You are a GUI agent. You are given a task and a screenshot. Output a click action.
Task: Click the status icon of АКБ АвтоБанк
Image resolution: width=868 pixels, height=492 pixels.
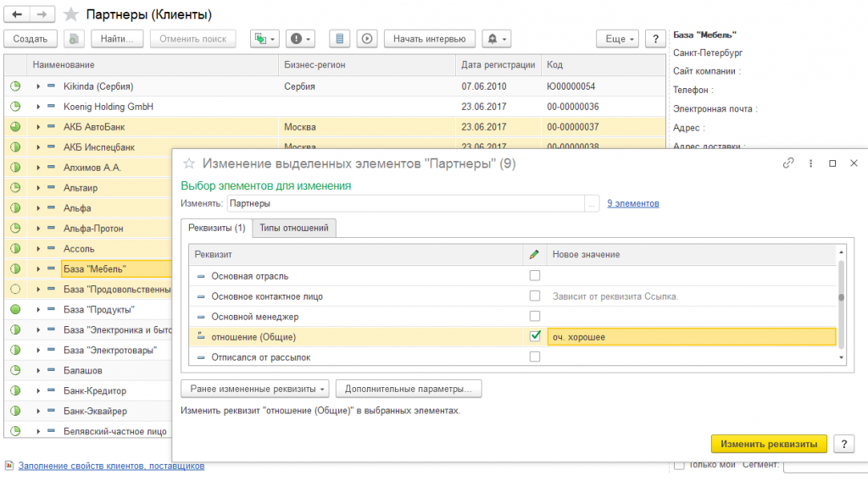pos(15,127)
